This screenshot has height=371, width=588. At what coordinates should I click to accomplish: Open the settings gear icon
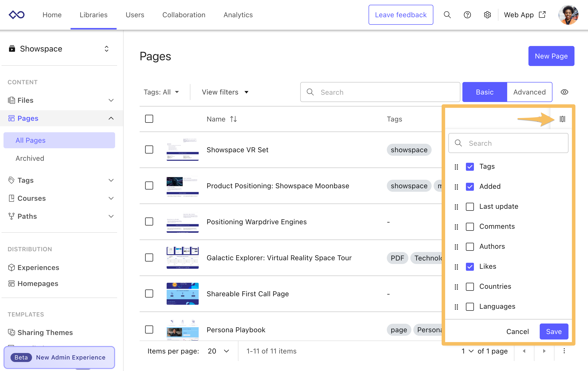point(487,15)
